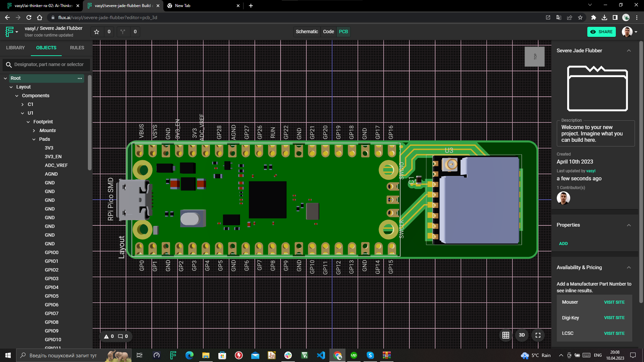
Task: Collapse the Pads tree node
Action: click(x=34, y=139)
